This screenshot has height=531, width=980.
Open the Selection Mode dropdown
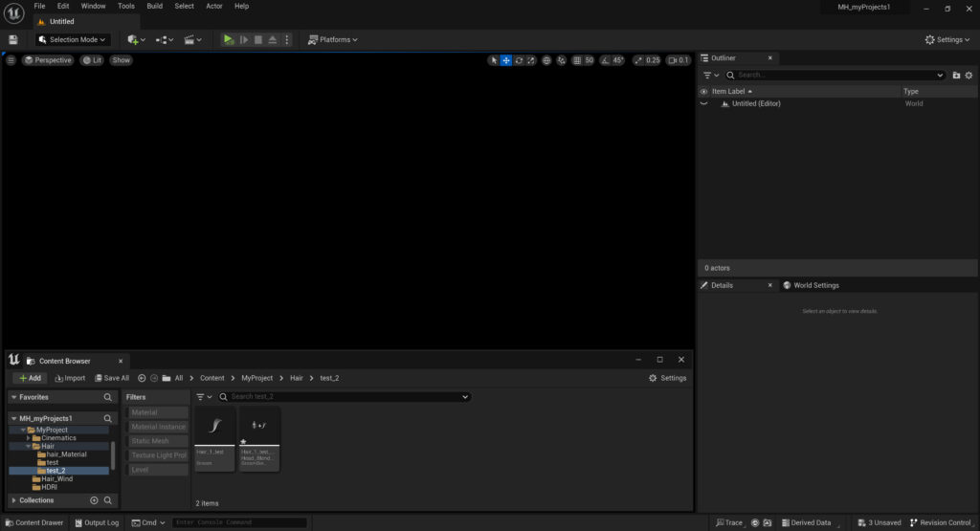tap(72, 39)
